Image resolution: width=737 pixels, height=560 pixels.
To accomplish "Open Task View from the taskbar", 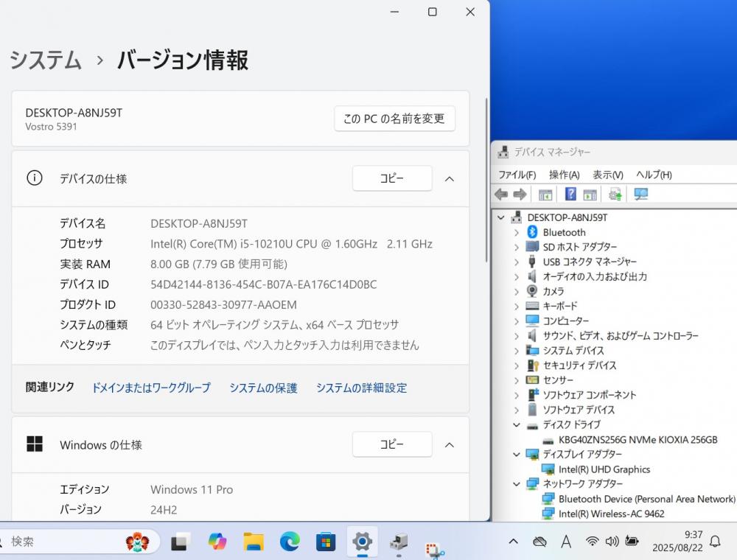I will [x=181, y=542].
